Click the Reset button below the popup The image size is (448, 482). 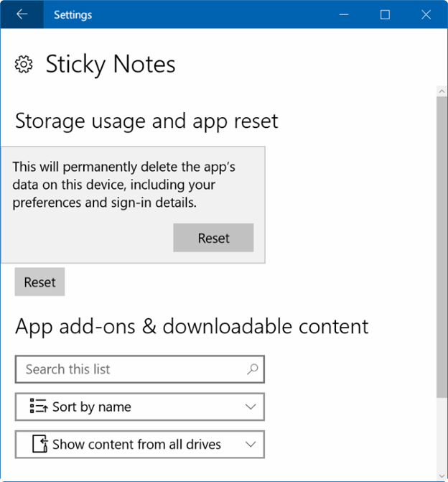pyautogui.click(x=39, y=282)
